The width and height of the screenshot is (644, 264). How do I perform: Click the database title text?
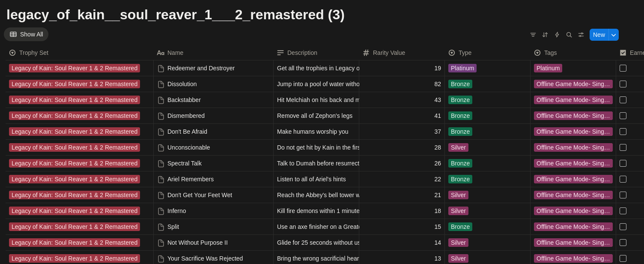click(175, 15)
